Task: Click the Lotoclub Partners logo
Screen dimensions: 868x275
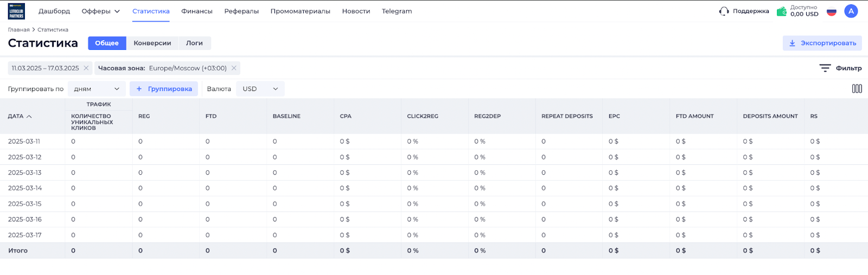Action: click(x=16, y=11)
